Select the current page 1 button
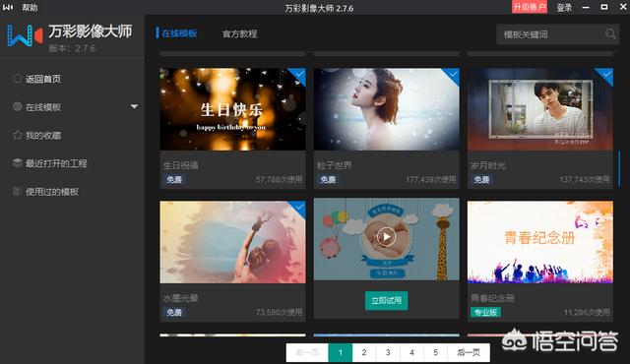The image size is (630, 364). [x=341, y=352]
